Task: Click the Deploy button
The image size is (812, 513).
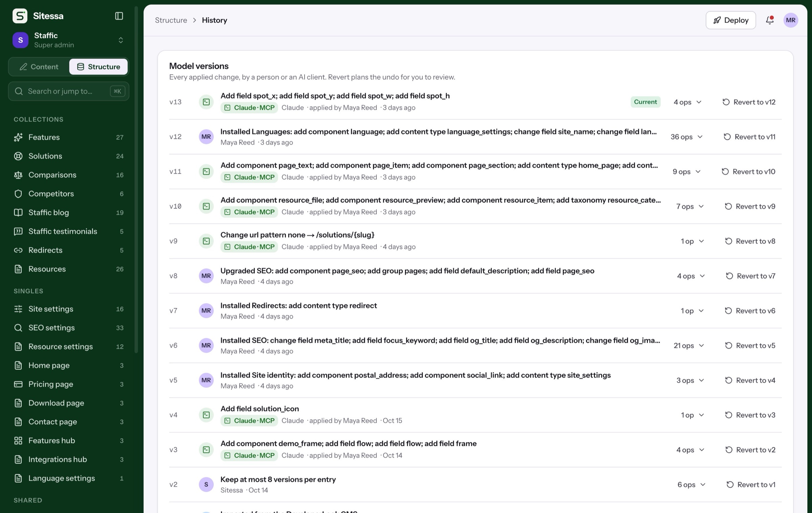Action: click(731, 20)
